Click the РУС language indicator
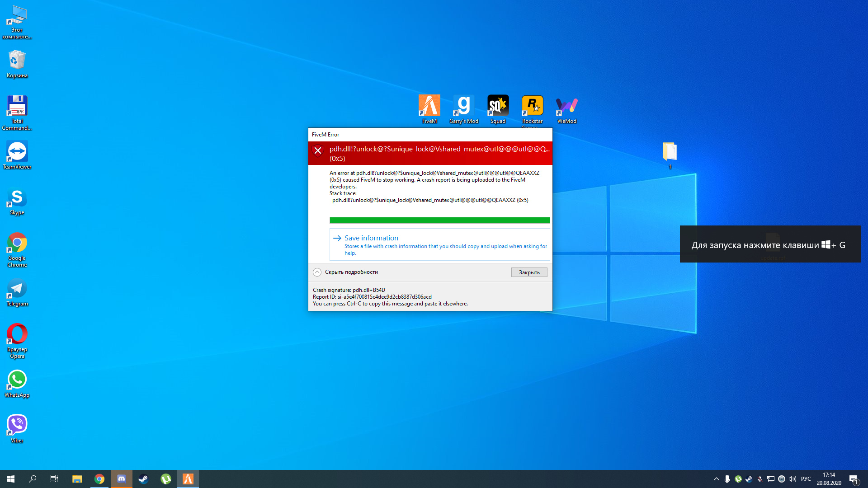The height and width of the screenshot is (488, 868). [806, 479]
